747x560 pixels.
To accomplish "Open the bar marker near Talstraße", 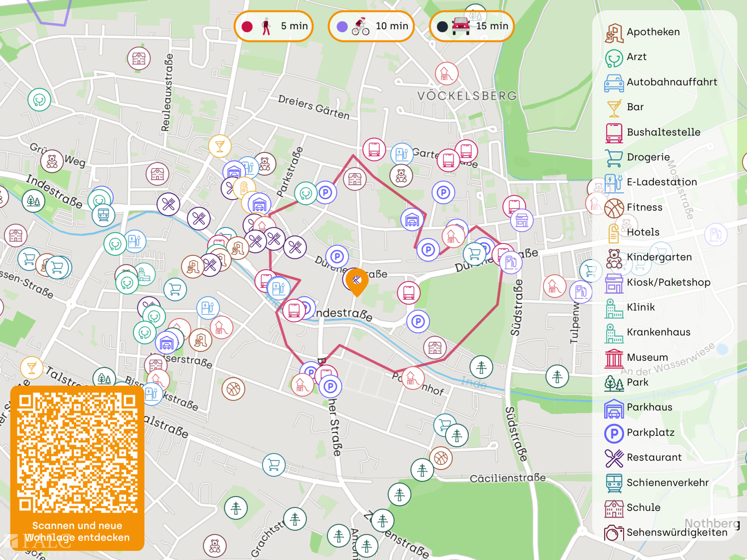I will coord(32,368).
